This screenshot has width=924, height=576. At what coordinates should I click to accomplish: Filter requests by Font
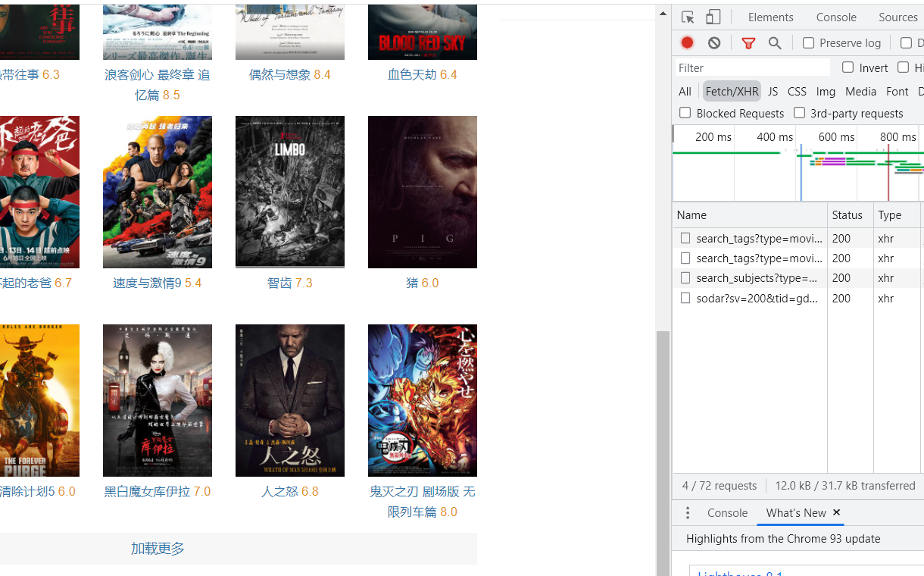897,92
